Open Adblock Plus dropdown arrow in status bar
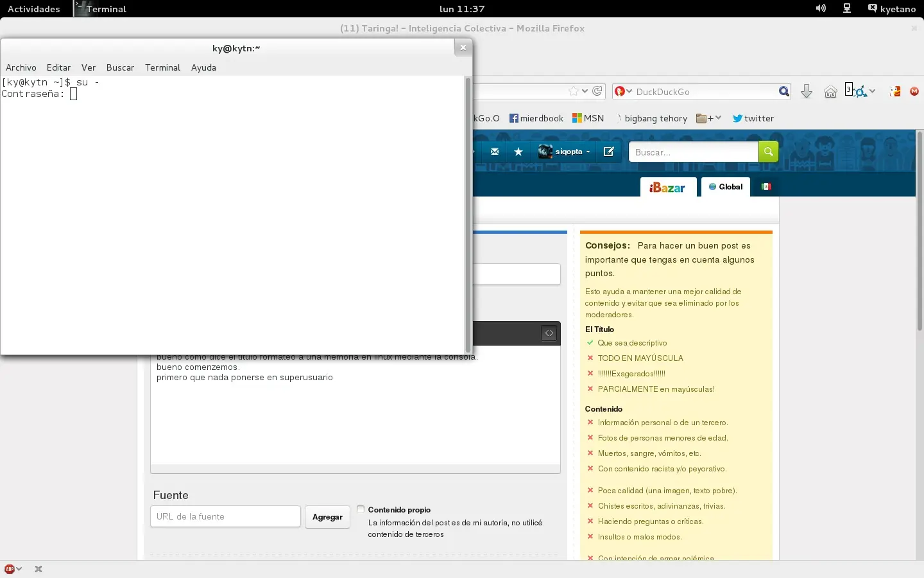 [19, 569]
